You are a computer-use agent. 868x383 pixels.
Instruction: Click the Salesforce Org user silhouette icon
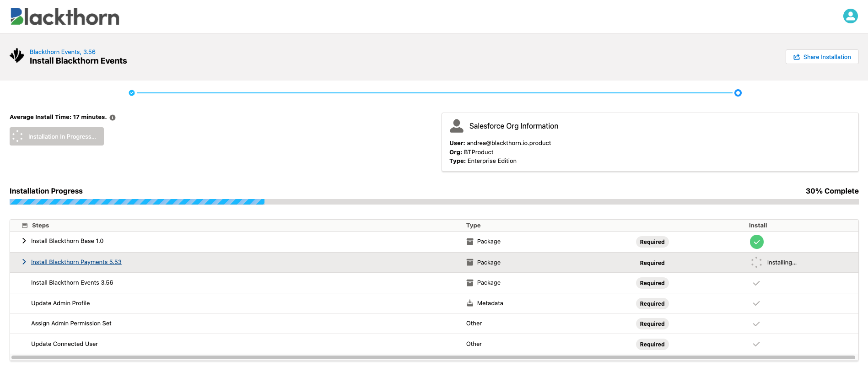point(457,126)
